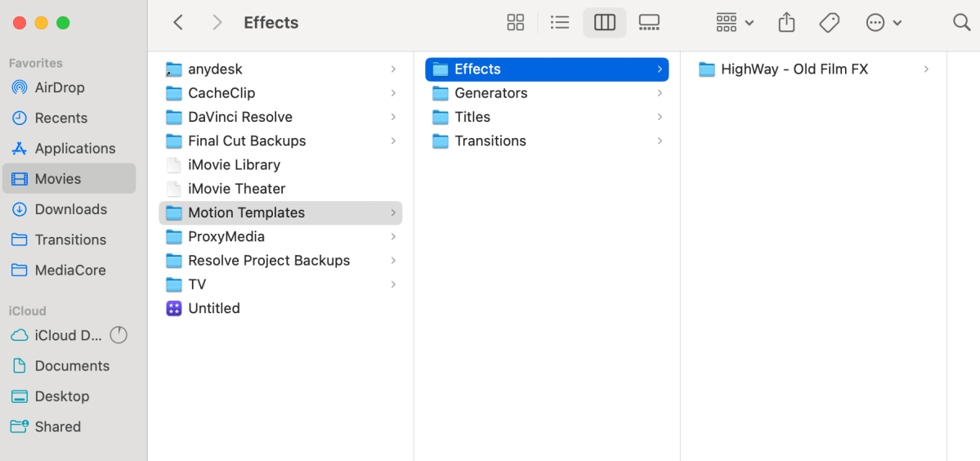Image resolution: width=980 pixels, height=461 pixels.
Task: Select the Generators folder
Action: tap(490, 93)
